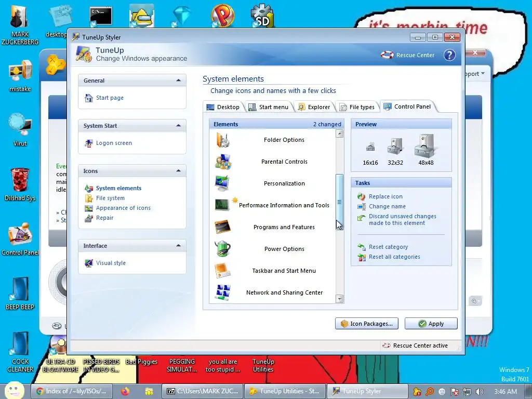532x399 pixels.
Task: Select the 16x16 preview icon
Action: click(x=370, y=147)
